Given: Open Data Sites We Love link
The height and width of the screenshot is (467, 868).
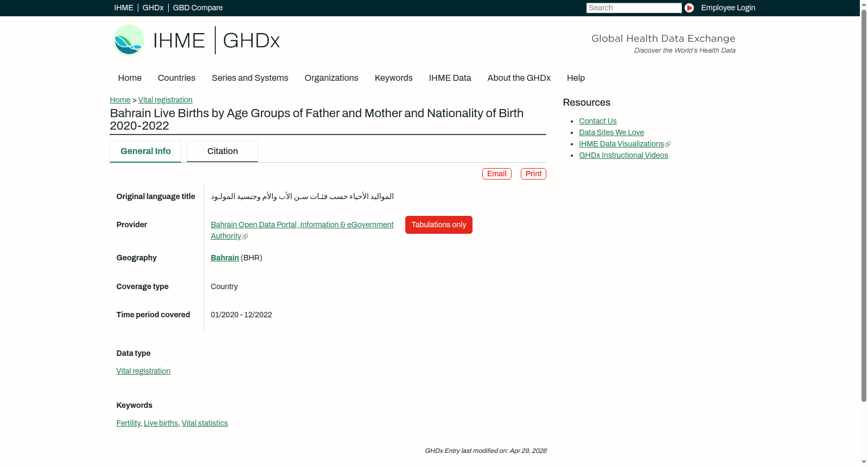Looking at the screenshot, I should point(611,132).
